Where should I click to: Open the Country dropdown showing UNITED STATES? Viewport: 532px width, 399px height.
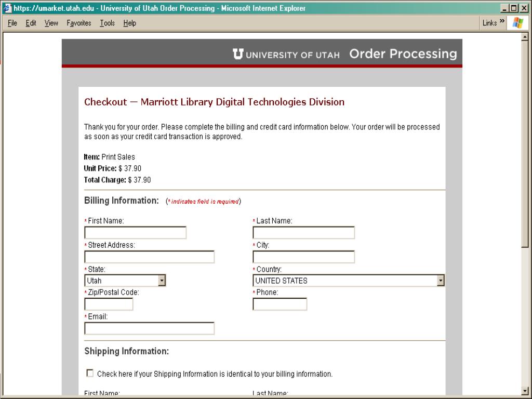pyautogui.click(x=349, y=281)
